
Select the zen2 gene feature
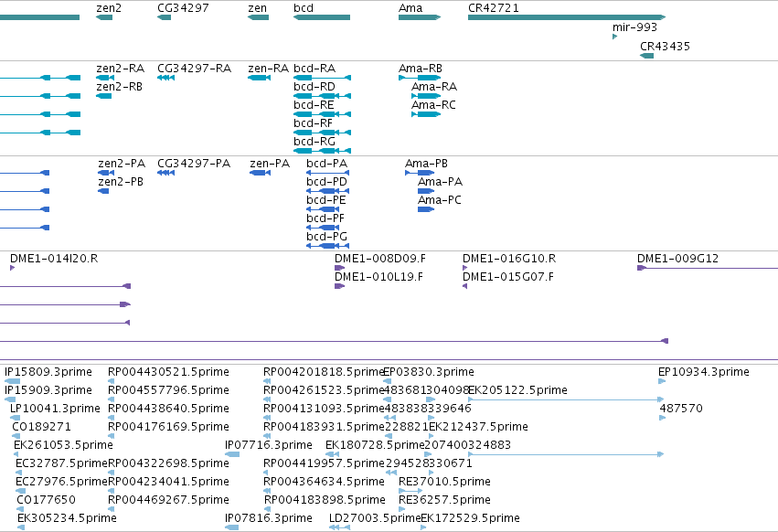pos(104,17)
